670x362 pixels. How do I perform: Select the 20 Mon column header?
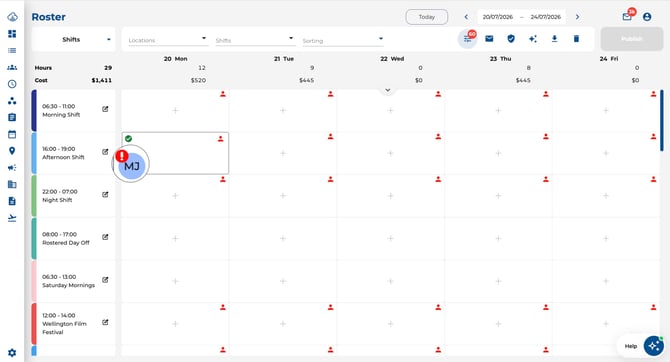pos(176,59)
